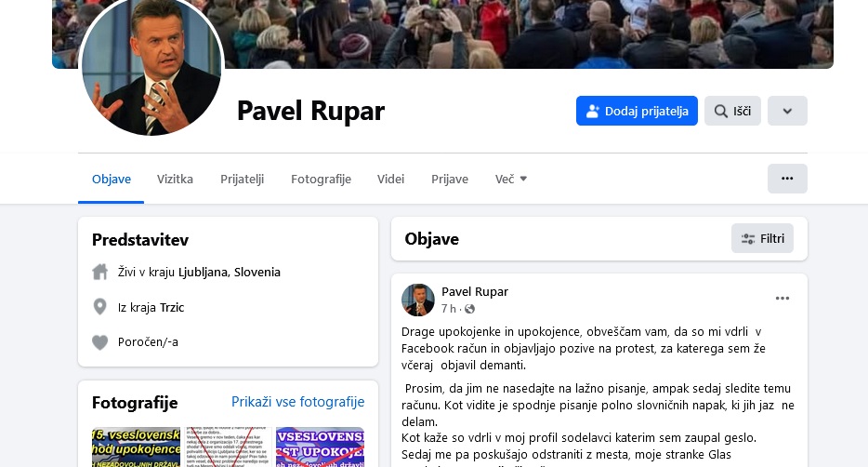
Task: Open the purple crossed-out protest photo thumbnail
Action: pos(320,447)
